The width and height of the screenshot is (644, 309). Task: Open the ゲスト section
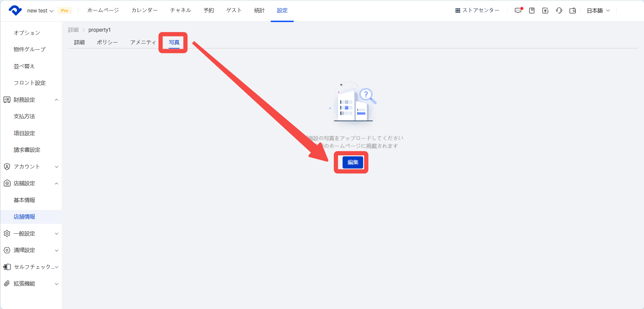point(234,10)
